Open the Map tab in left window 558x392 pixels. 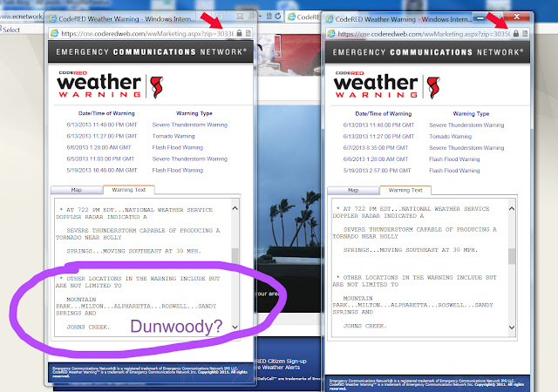(x=77, y=190)
